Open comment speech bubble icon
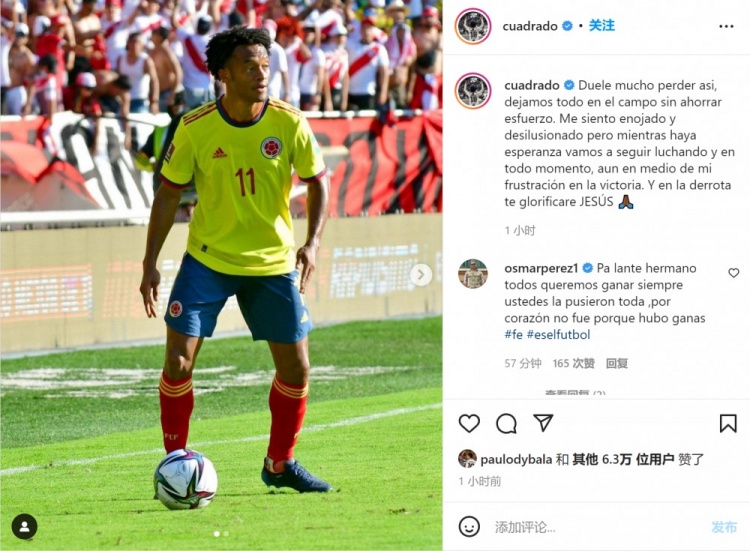The image size is (750, 551). (506, 424)
